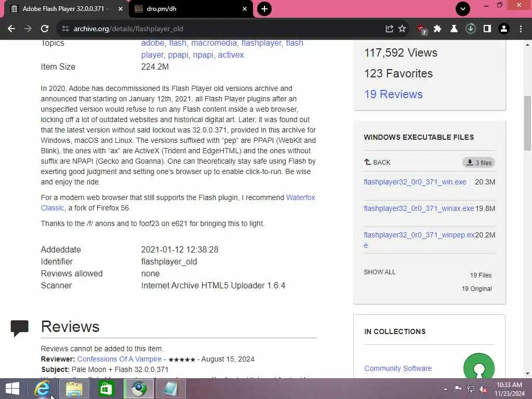The width and height of the screenshot is (532, 399).
Task: Open the browser downloads icon
Action: coord(470,29)
